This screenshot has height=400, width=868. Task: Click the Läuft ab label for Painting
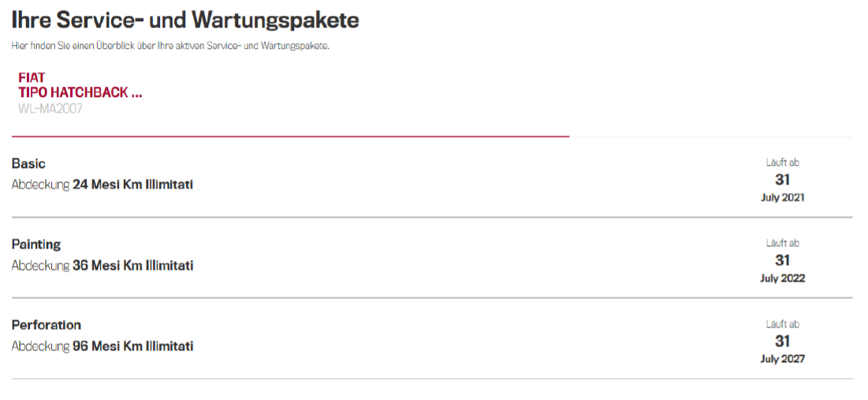(782, 243)
